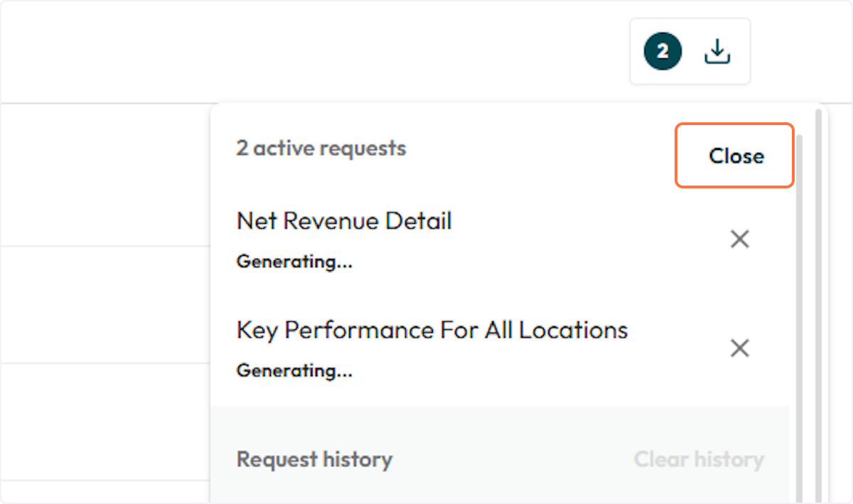Select the Net Revenue Detail request title
The image size is (853, 504).
(x=344, y=221)
